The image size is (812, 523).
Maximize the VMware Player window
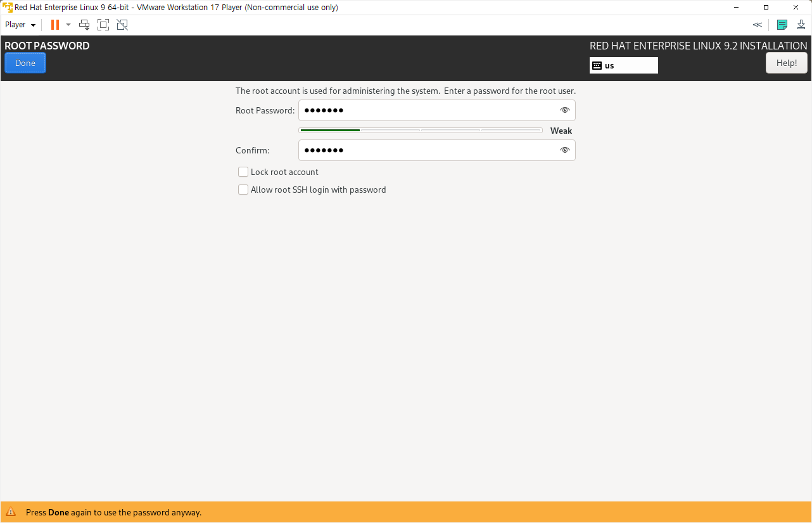(x=766, y=8)
